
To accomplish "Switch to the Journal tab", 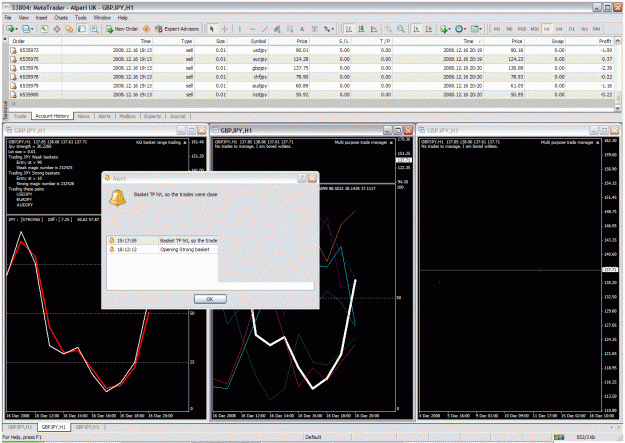I will [x=177, y=116].
